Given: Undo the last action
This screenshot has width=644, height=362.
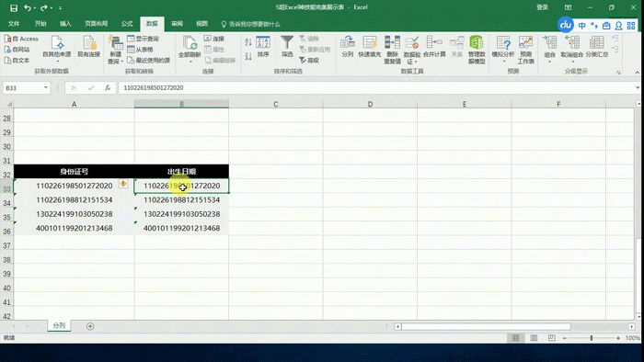Looking at the screenshot, I should [27, 7].
